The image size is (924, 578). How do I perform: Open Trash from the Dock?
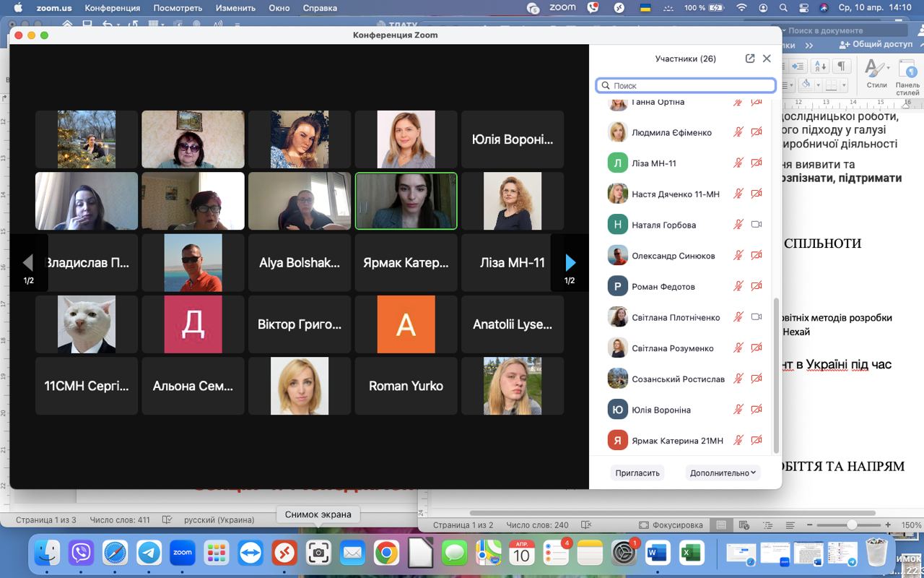(x=876, y=553)
